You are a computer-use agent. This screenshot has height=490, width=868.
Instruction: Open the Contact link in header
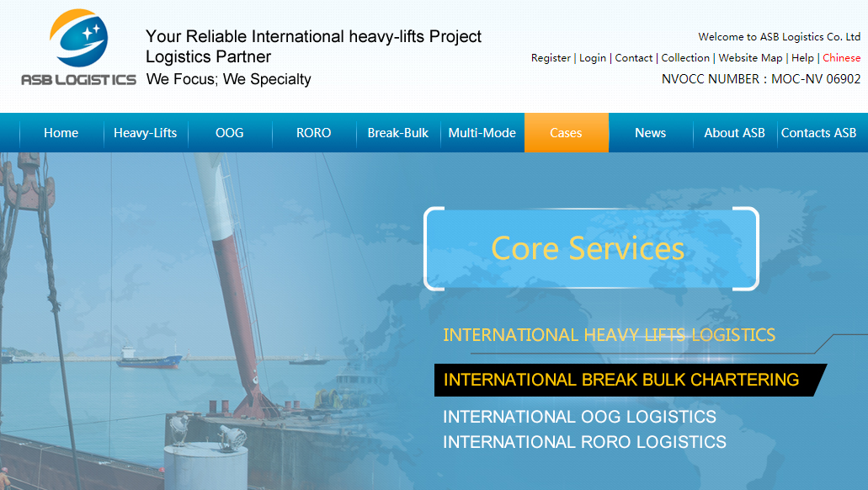pyautogui.click(x=633, y=58)
